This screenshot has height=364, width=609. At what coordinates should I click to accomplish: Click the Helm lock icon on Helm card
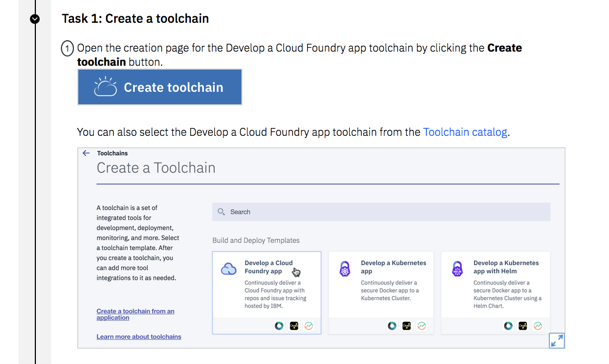pos(457,268)
